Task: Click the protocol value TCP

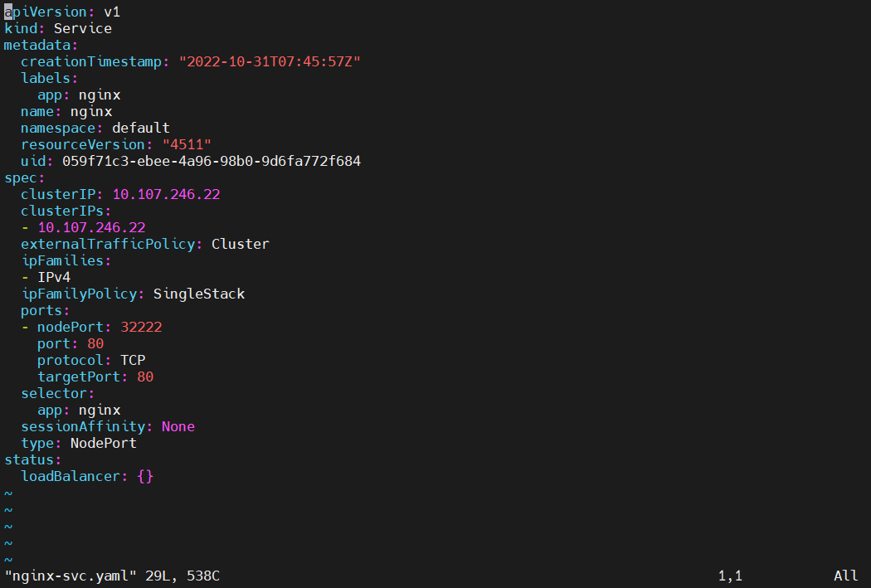Action: tap(133, 361)
